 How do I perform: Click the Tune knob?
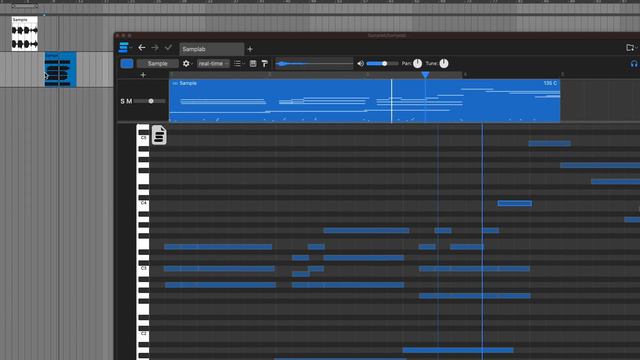click(x=444, y=64)
